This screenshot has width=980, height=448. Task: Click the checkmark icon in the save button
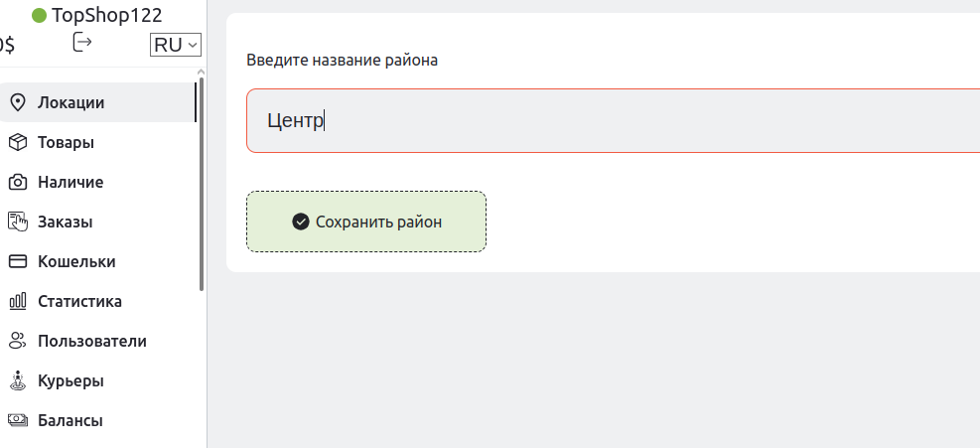302,222
